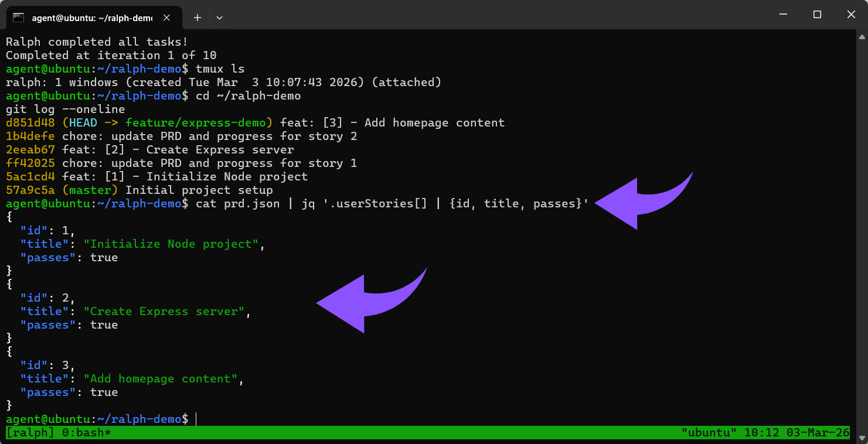
Task: Open the tab dropdown chevron menu
Action: pyautogui.click(x=219, y=18)
